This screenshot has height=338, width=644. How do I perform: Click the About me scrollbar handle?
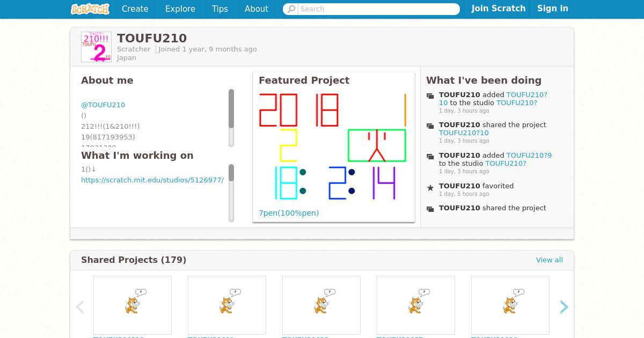click(231, 109)
